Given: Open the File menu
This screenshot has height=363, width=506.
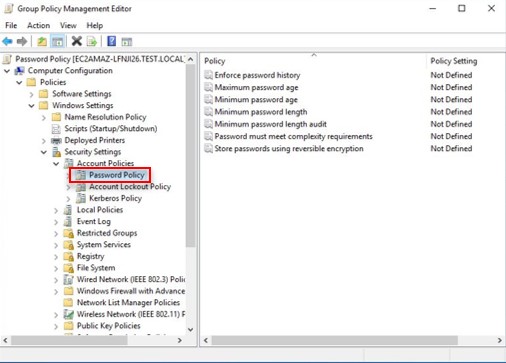Looking at the screenshot, I should coord(11,25).
